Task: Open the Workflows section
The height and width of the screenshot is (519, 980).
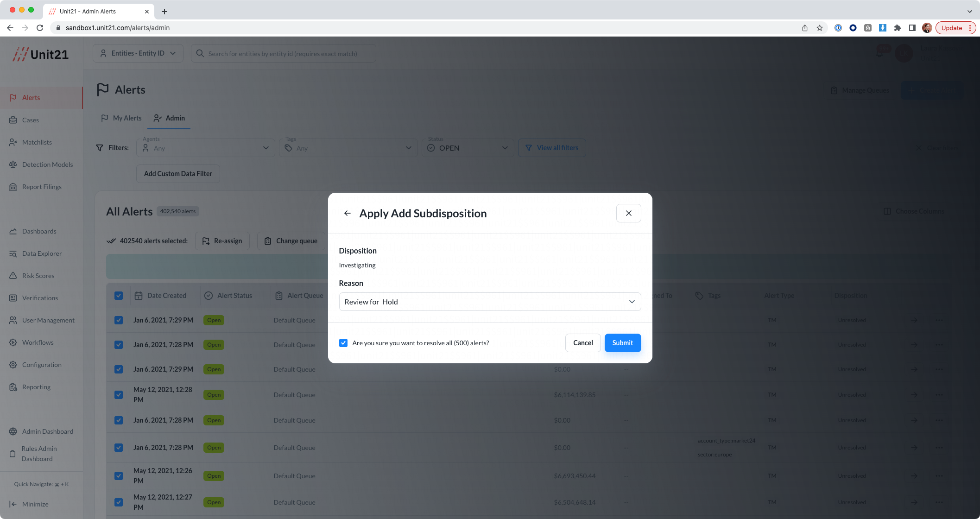Action: (38, 342)
